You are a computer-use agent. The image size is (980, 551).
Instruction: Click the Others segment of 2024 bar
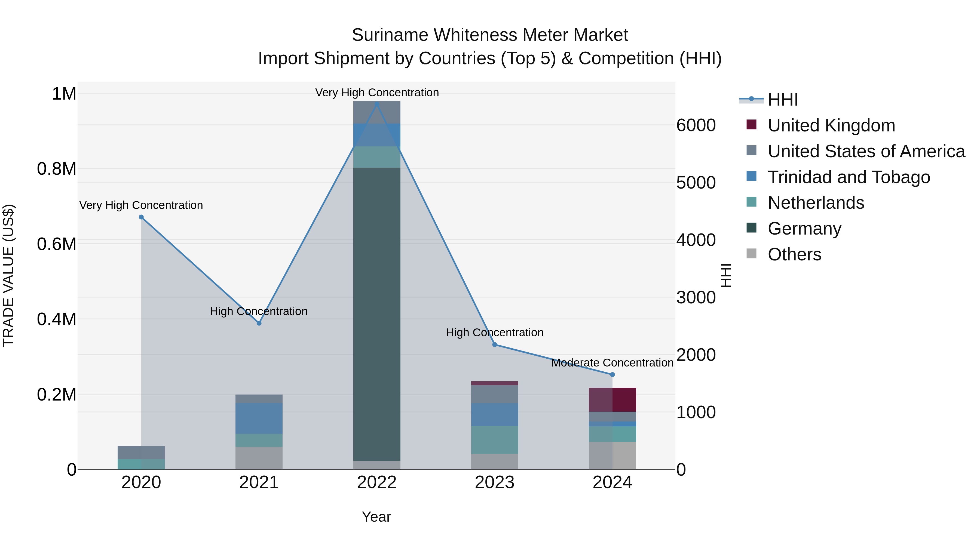[x=612, y=455]
